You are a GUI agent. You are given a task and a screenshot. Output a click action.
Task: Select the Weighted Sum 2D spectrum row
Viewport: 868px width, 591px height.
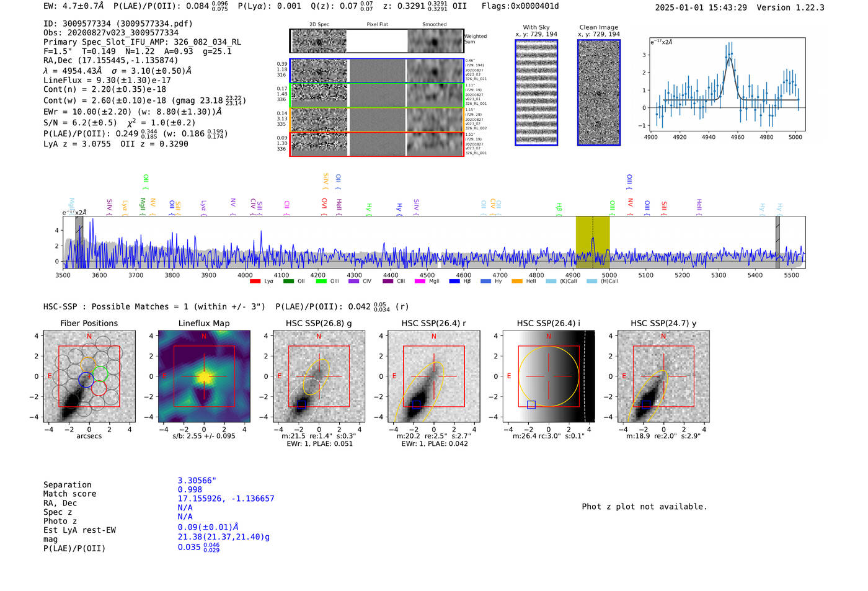click(376, 41)
